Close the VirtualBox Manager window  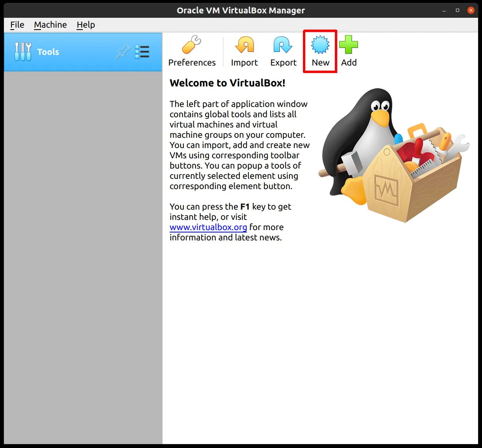coord(471,11)
